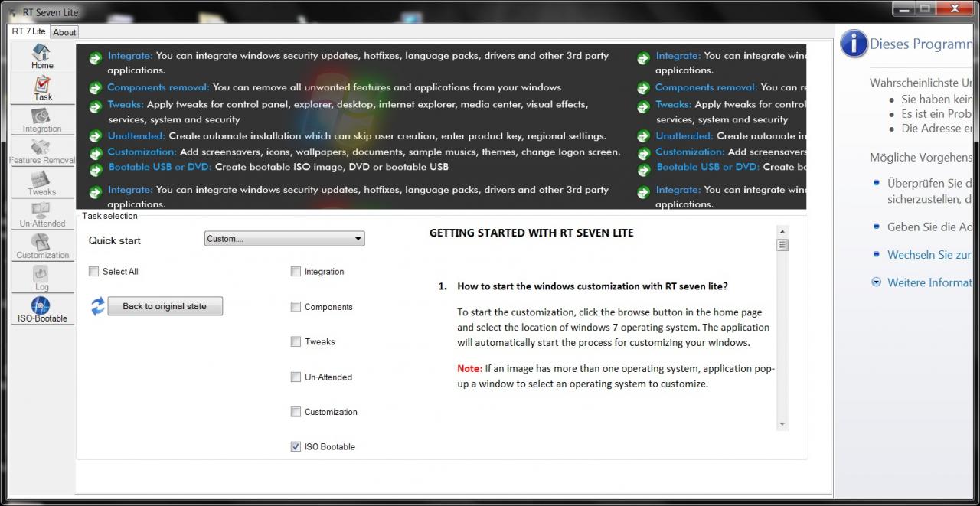Click green arrow beside Customization line
The width and height of the screenshot is (980, 506).
click(95, 152)
